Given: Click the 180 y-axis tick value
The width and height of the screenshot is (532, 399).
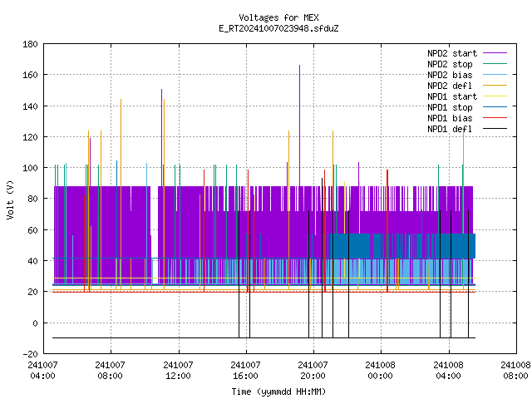Looking at the screenshot, I should [x=30, y=44].
